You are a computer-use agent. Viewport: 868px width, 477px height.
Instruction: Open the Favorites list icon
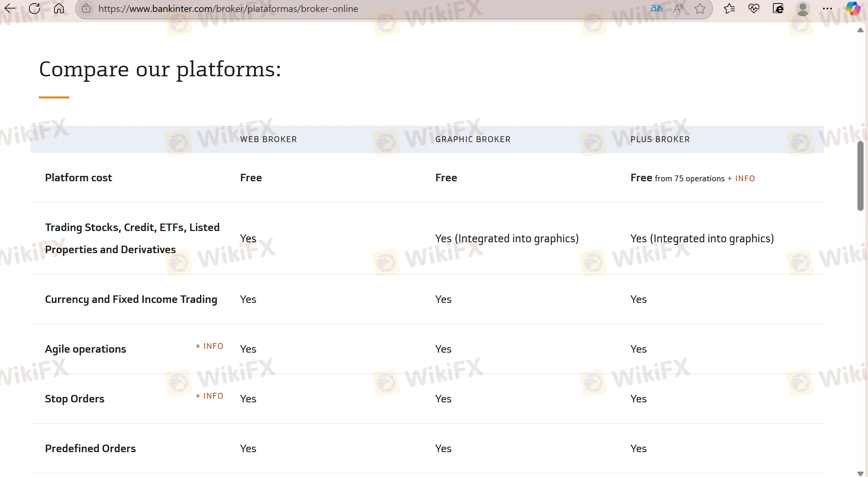pos(729,9)
